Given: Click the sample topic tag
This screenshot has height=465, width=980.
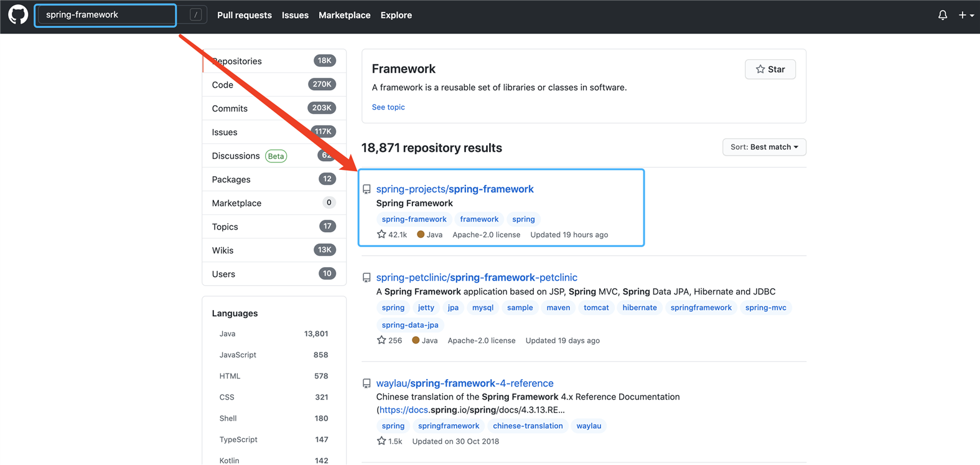Looking at the screenshot, I should (520, 308).
